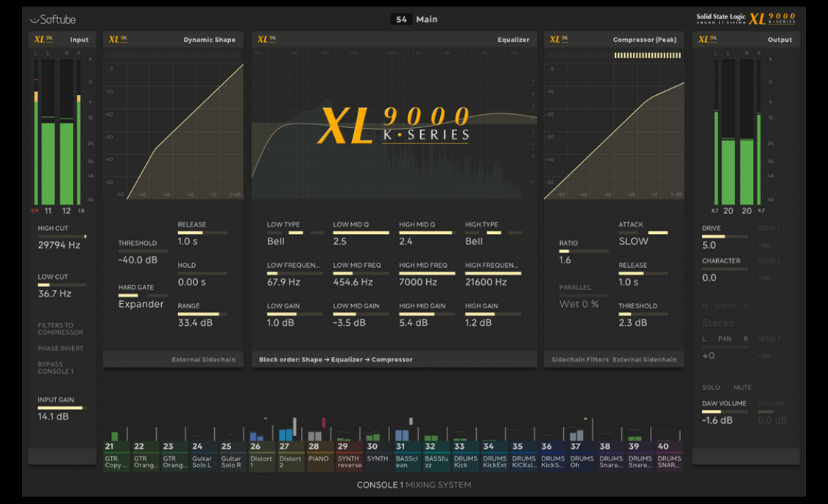Adjust the Low Gain slider

295,314
